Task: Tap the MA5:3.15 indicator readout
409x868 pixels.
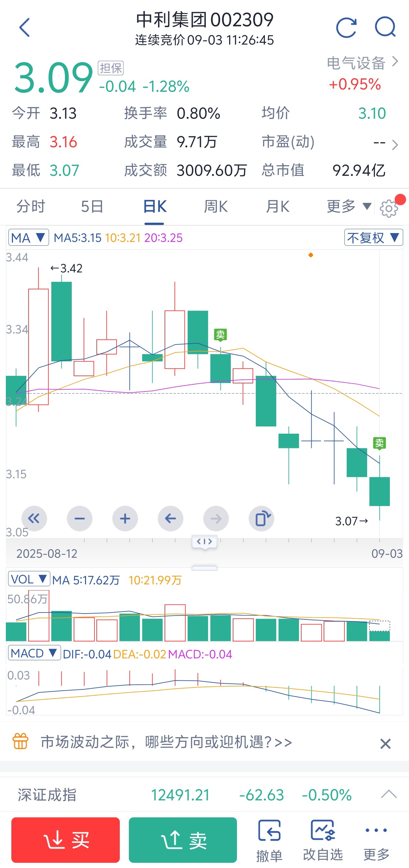Action: (78, 238)
